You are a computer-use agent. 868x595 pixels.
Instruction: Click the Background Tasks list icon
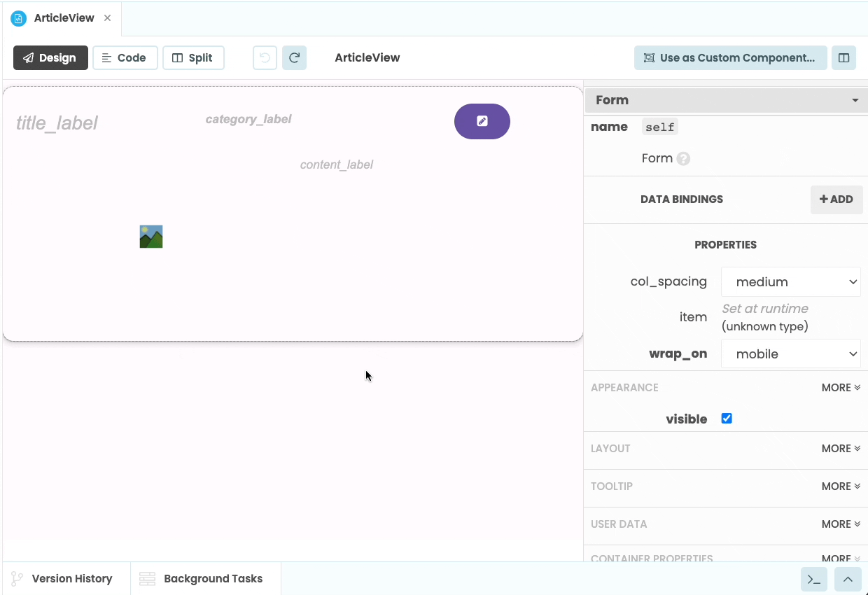[146, 578]
